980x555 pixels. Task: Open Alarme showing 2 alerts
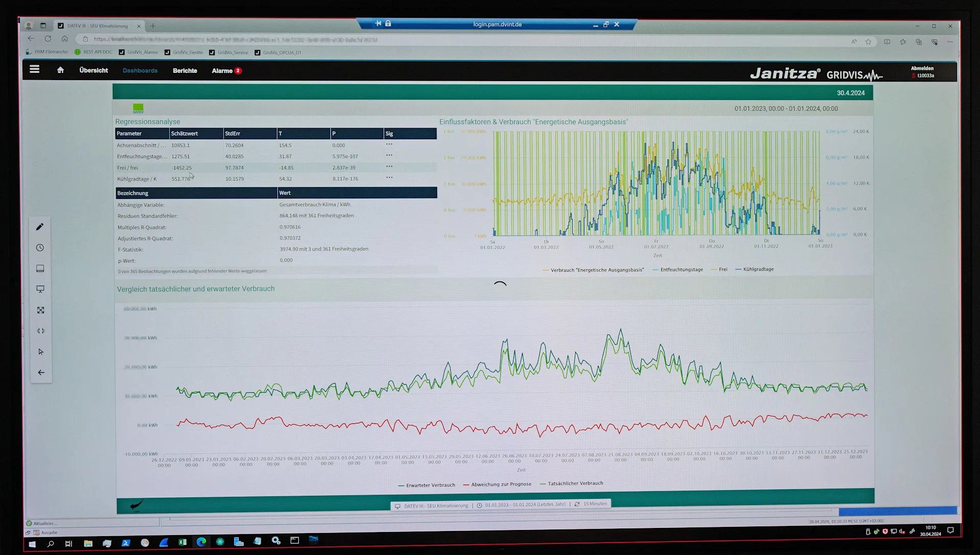[226, 70]
